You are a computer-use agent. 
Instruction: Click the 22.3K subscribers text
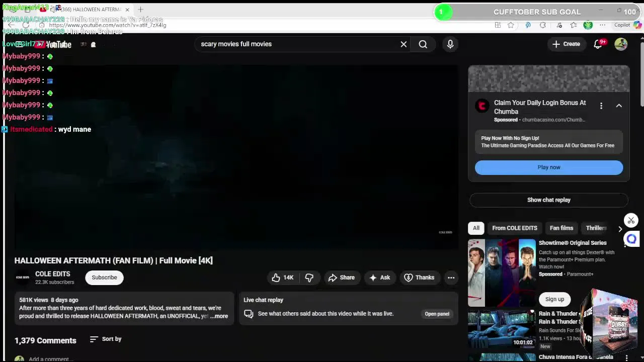pyautogui.click(x=54, y=283)
